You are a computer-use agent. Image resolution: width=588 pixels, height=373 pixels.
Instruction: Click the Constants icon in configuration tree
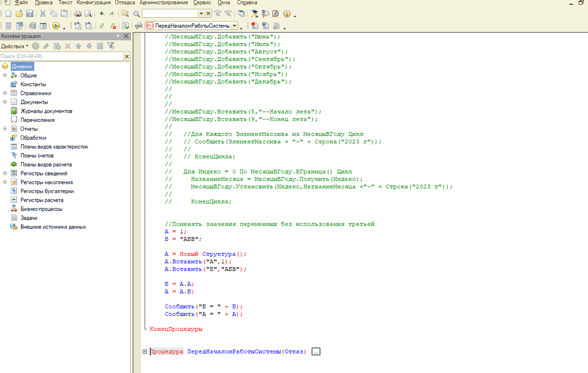point(14,84)
